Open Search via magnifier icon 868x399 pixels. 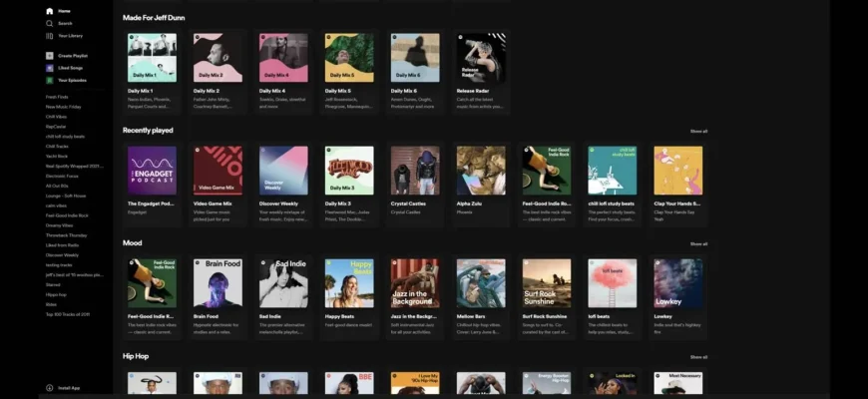(49, 23)
